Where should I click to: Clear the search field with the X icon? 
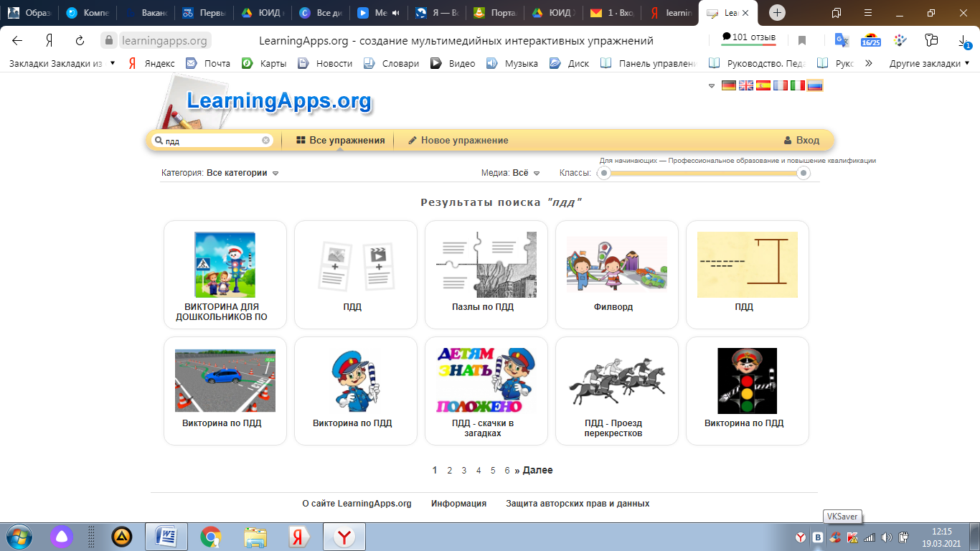pos(265,141)
